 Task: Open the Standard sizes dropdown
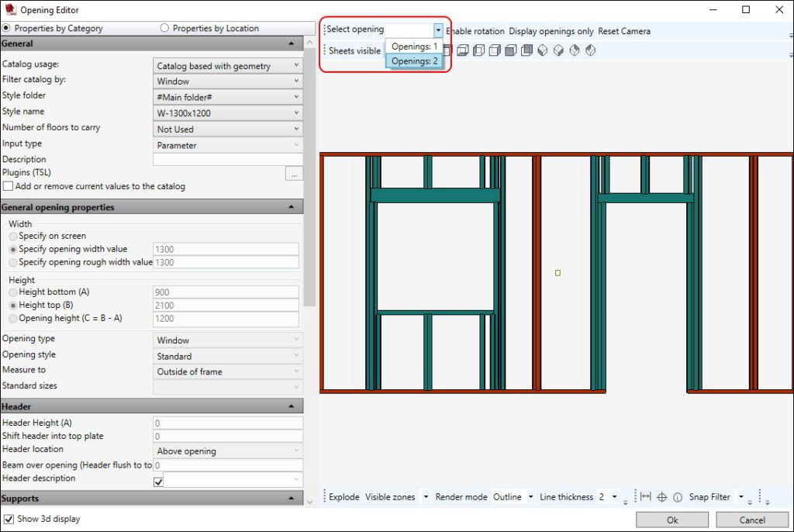click(228, 387)
